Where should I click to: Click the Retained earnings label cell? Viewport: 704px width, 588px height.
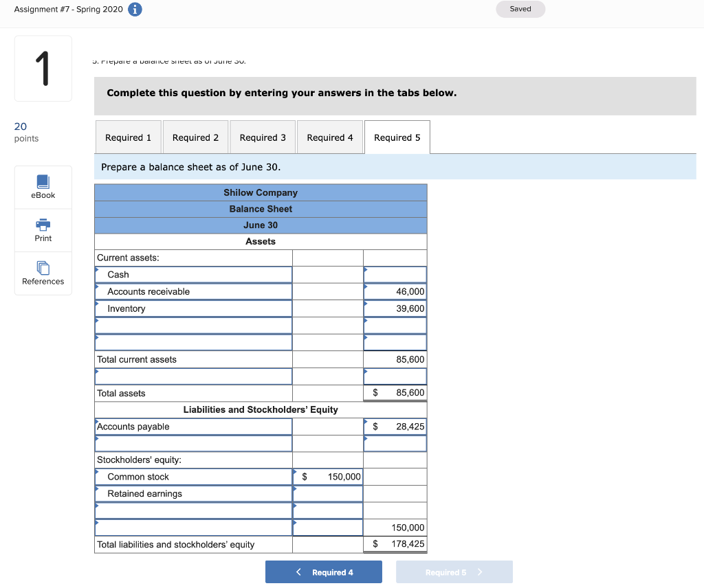click(192, 493)
